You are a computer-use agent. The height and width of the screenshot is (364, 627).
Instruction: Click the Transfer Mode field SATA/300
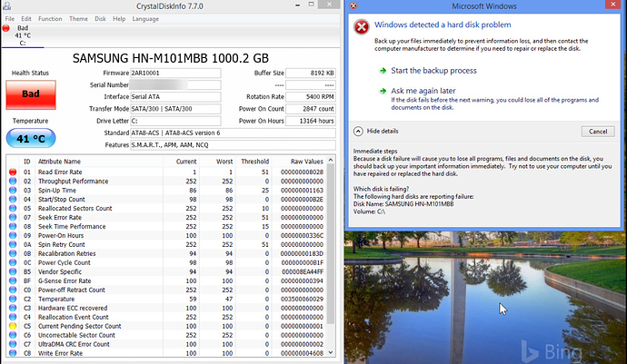(x=175, y=109)
